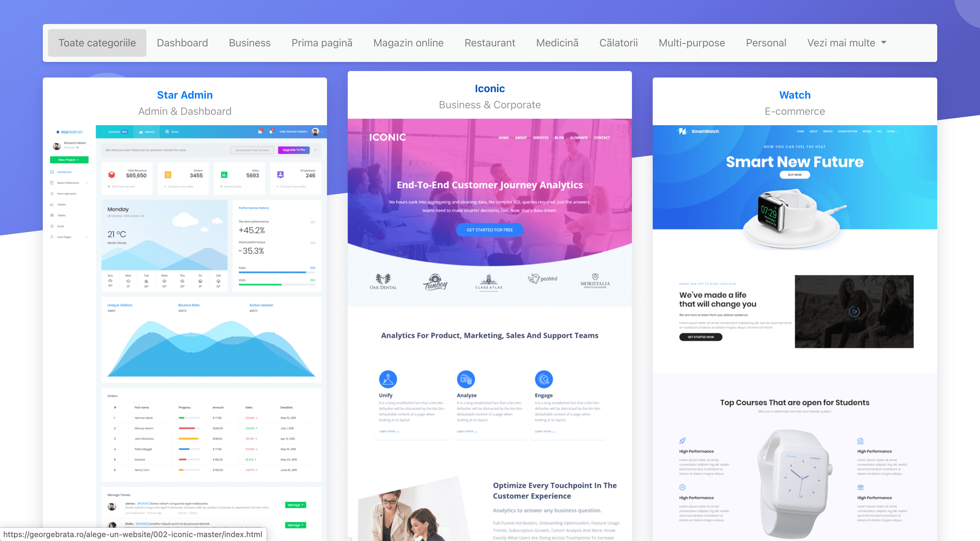Click the Business category icon
Image resolution: width=980 pixels, height=541 pixels.
(250, 42)
